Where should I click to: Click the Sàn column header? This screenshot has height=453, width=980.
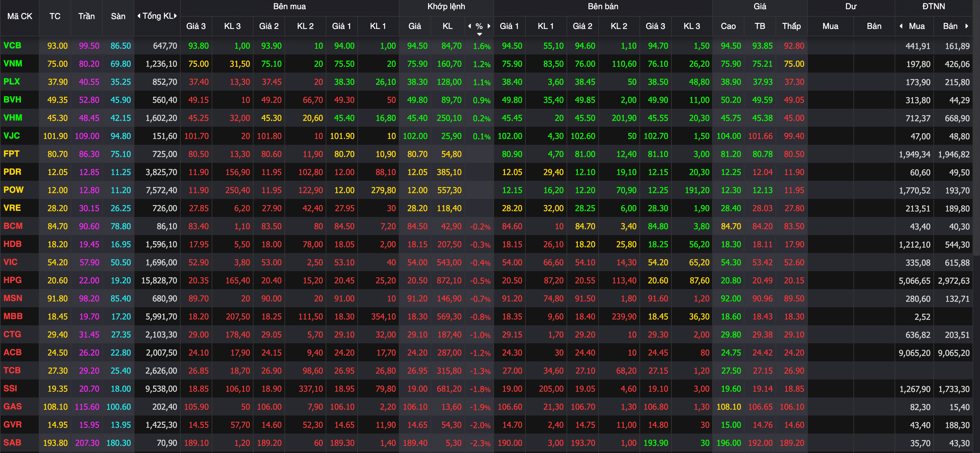118,16
